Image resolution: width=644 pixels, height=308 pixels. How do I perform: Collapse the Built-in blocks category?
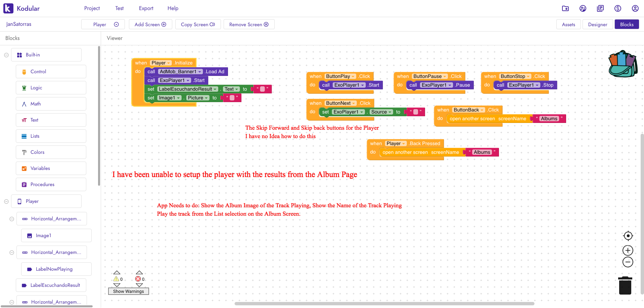(6, 55)
